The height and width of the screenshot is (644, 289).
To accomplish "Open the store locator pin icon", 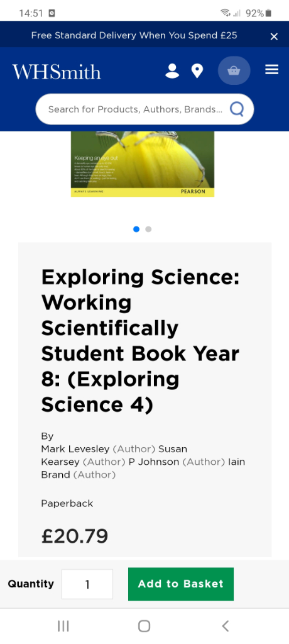I will [x=197, y=70].
